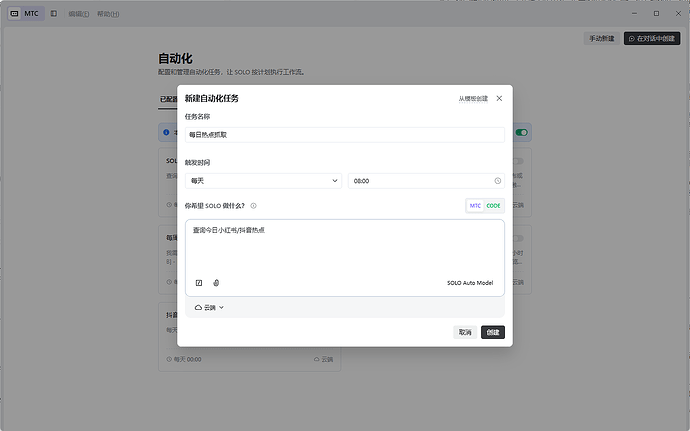Click 在对话中创建 button

(x=652, y=39)
